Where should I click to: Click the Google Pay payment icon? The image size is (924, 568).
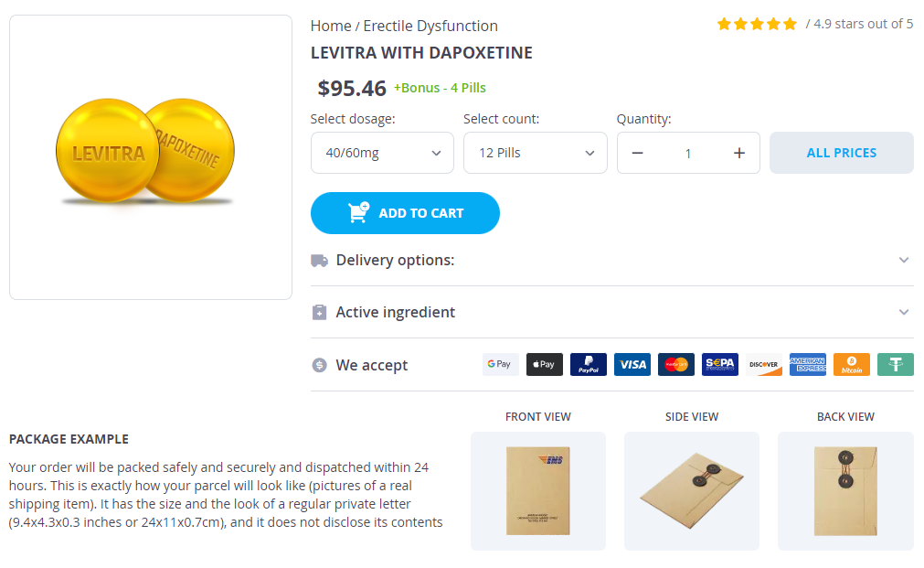point(500,364)
